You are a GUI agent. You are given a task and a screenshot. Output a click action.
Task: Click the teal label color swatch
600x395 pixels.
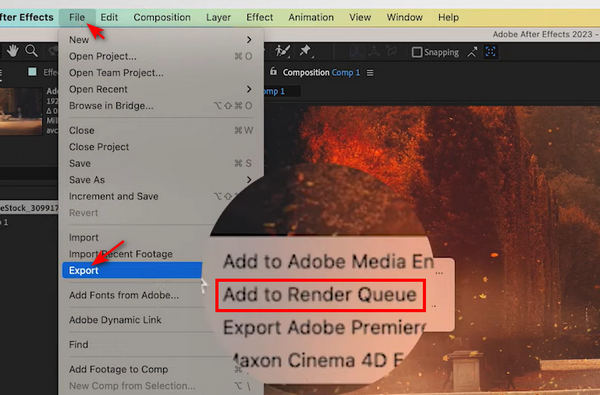click(x=33, y=72)
